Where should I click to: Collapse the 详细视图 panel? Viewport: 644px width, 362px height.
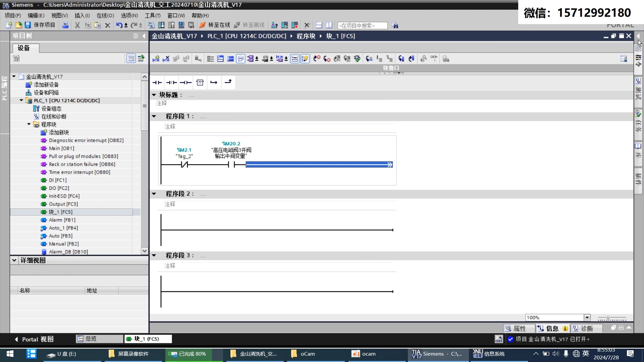(14, 260)
